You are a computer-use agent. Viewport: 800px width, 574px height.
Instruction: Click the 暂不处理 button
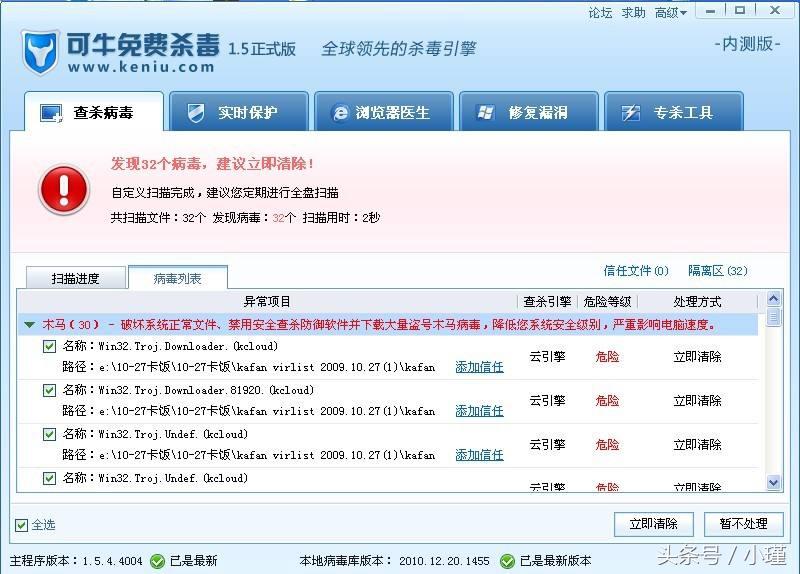[x=743, y=524]
